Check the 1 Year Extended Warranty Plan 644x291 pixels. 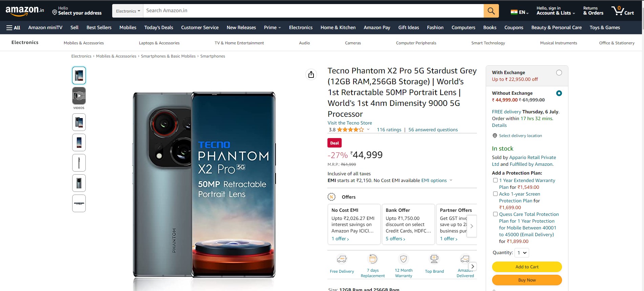coord(495,180)
